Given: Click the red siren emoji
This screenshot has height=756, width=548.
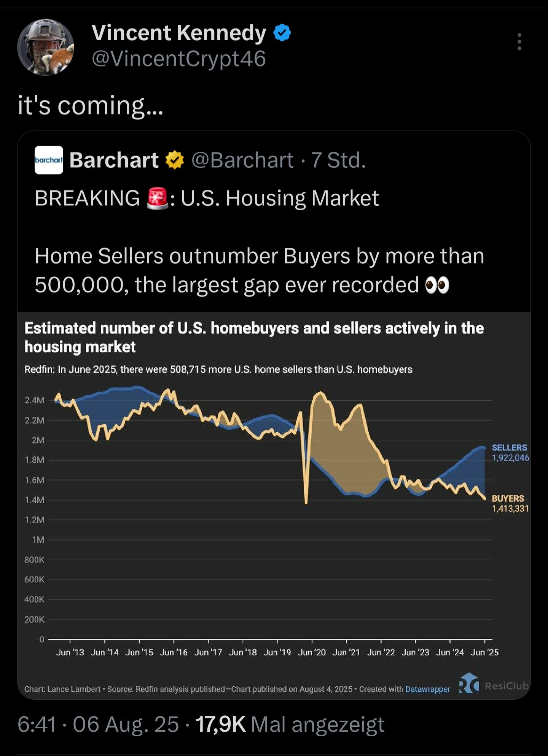Looking at the screenshot, I should [x=157, y=199].
